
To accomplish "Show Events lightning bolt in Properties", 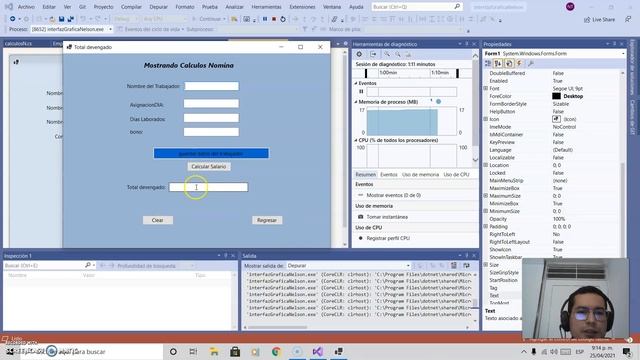I will [x=519, y=63].
